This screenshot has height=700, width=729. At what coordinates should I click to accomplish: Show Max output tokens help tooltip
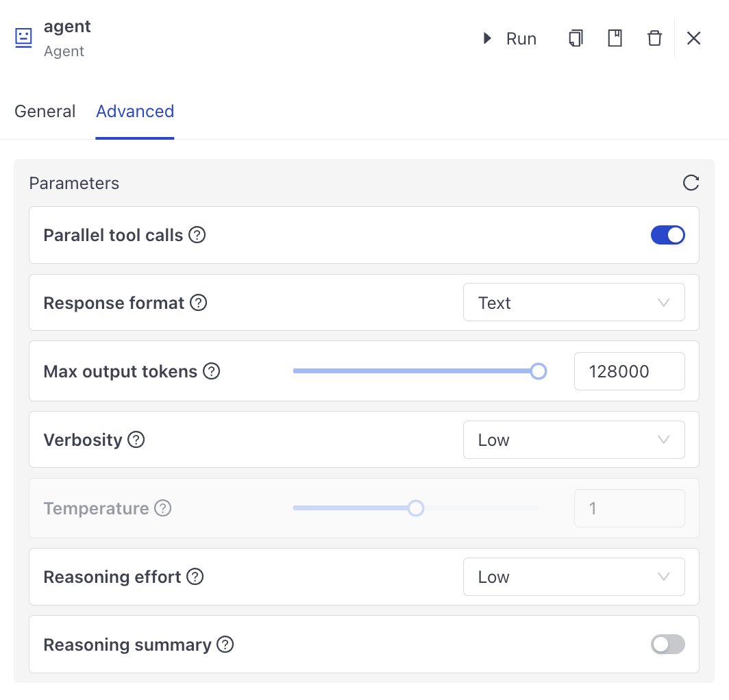point(212,371)
